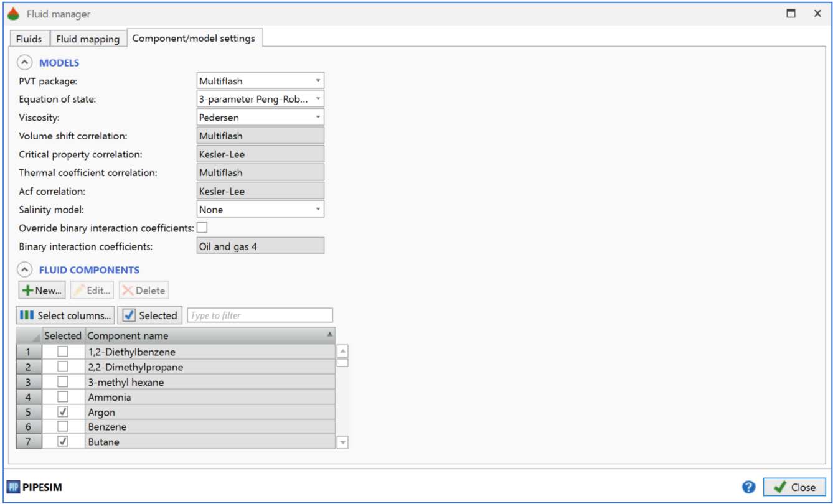
Task: Open the Viscosity dropdown
Action: click(x=260, y=118)
